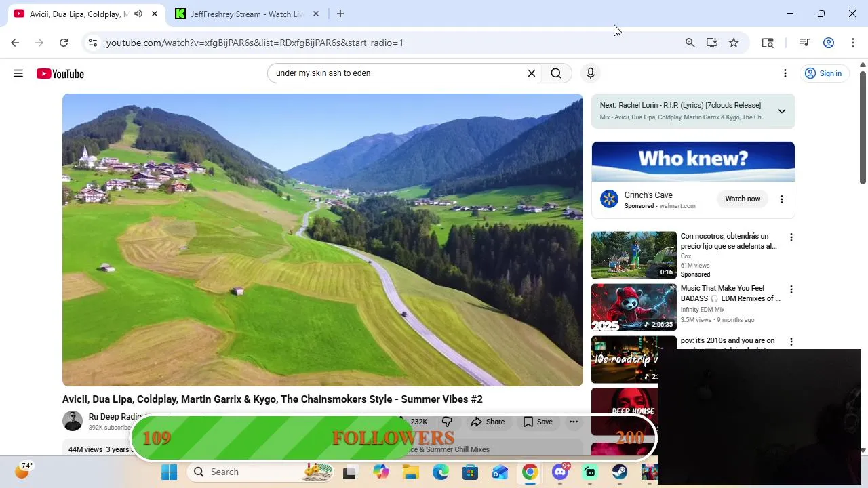The height and width of the screenshot is (488, 868).
Task: Open Chrome media controls
Action: tap(804, 43)
